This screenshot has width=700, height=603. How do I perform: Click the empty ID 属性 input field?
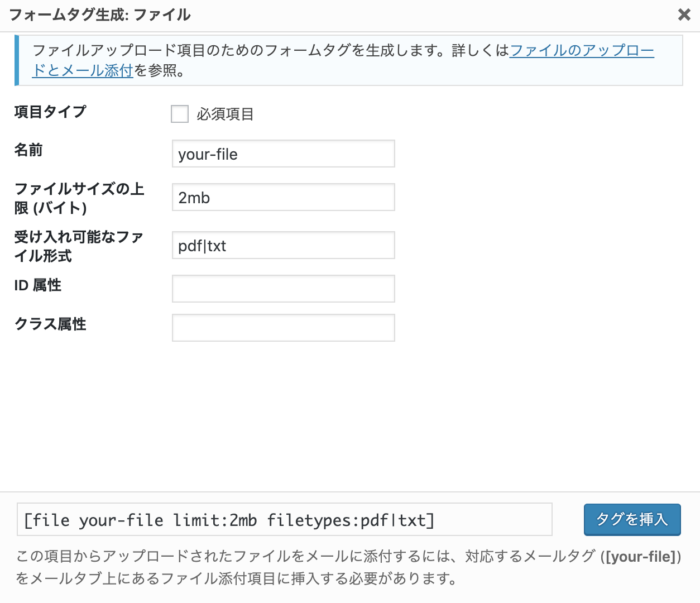click(283, 289)
